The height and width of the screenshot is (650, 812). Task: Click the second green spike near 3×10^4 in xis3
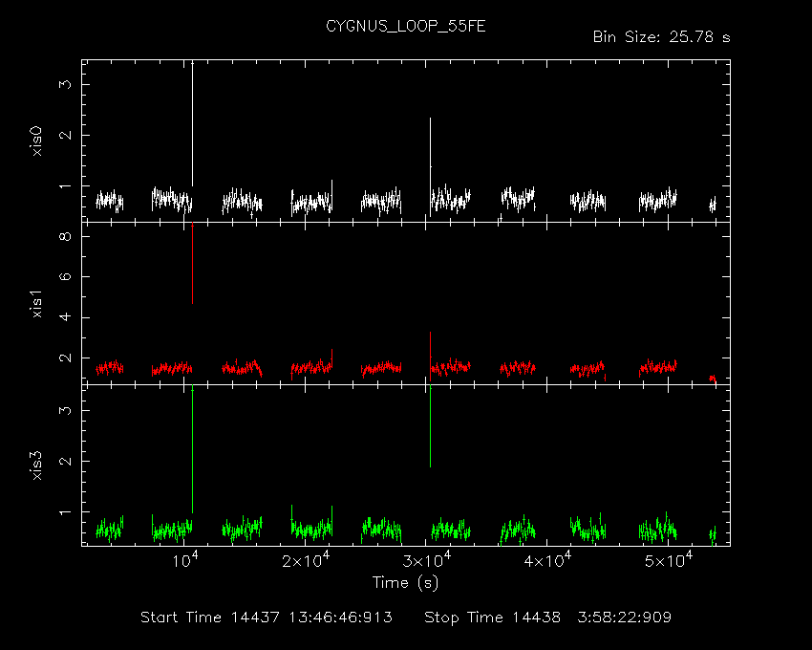(x=430, y=426)
